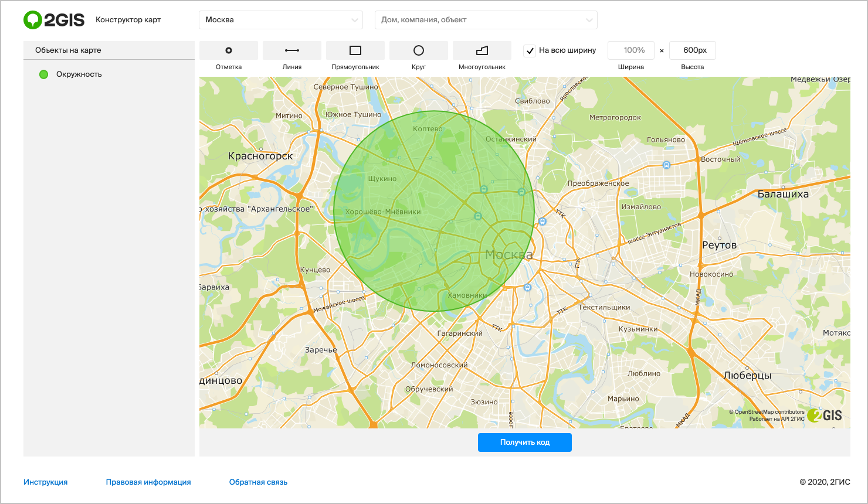Click the Митино label on the map
This screenshot has width=868, height=504.
click(289, 116)
